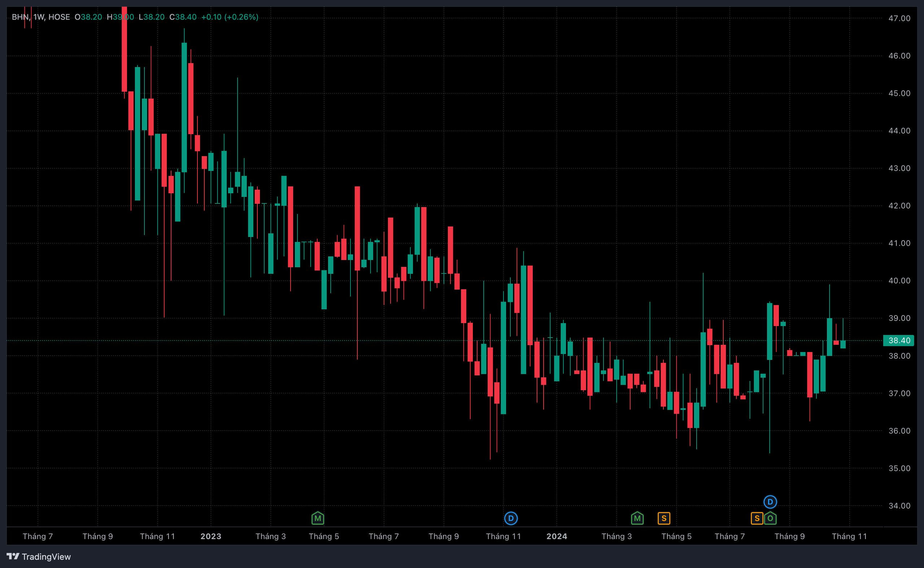924x568 pixels.
Task: Click the 2023 label on time axis
Action: (x=211, y=536)
